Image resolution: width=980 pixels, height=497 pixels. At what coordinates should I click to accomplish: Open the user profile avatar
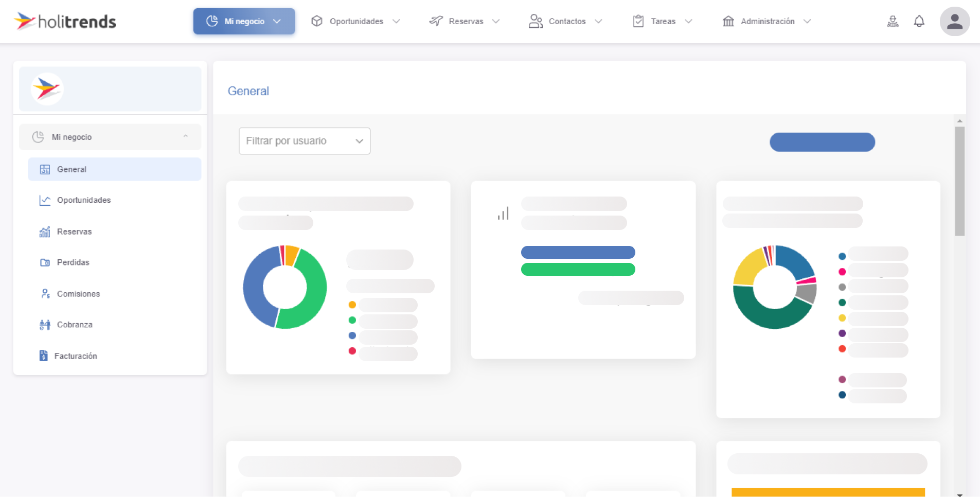pyautogui.click(x=955, y=21)
